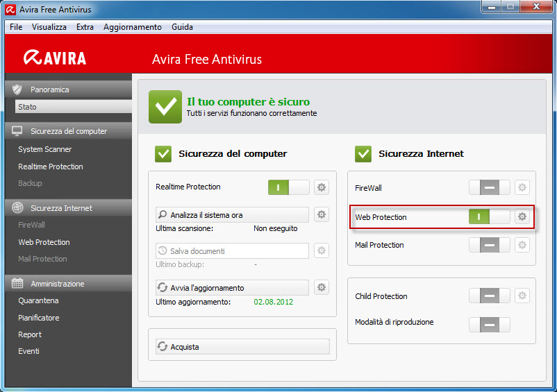557x392 pixels.
Task: Click the 'Ultimo backup:' label
Action: [x=180, y=264]
